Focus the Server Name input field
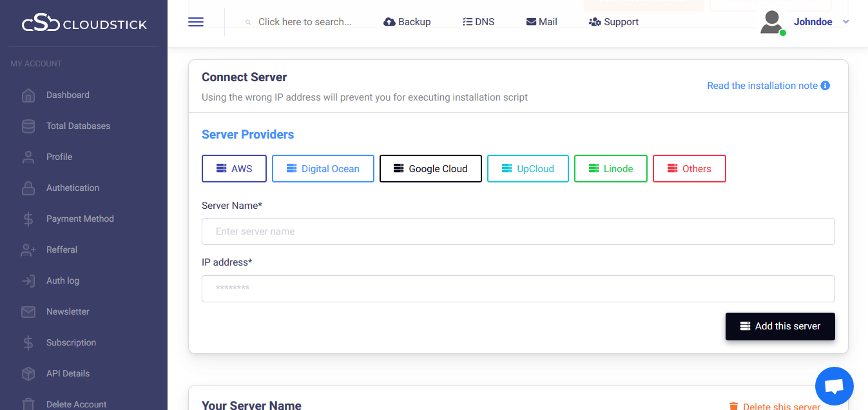Viewport: 868px width, 410px height. tap(518, 231)
